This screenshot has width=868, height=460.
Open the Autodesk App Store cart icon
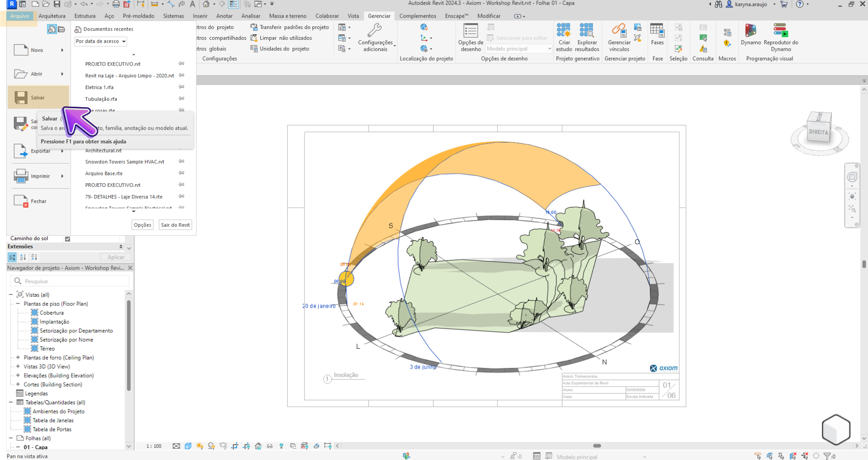point(784,4)
